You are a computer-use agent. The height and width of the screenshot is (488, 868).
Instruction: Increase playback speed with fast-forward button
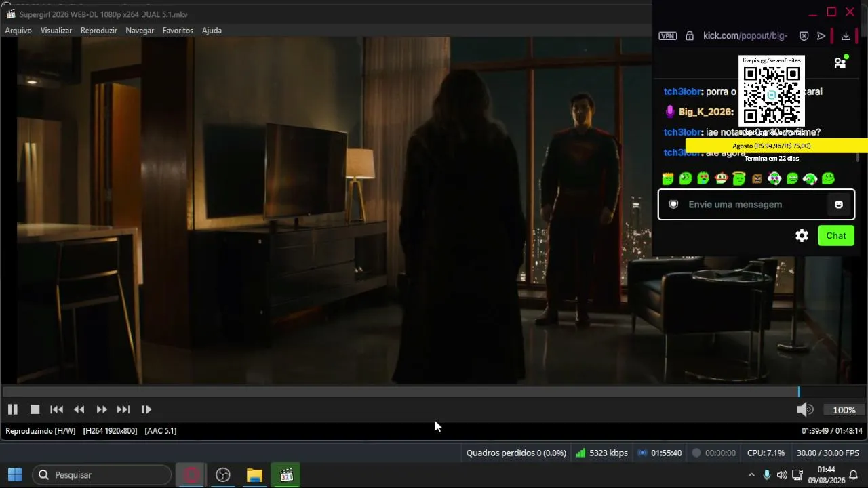(102, 409)
